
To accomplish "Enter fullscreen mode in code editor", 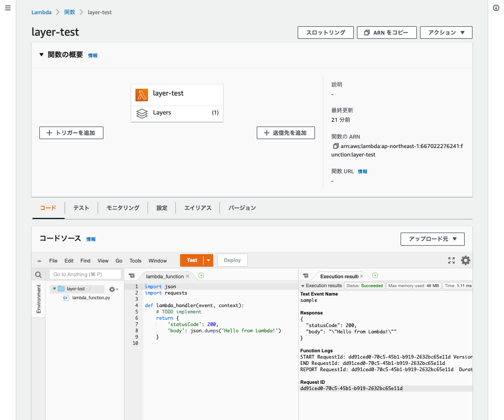I will click(451, 260).
